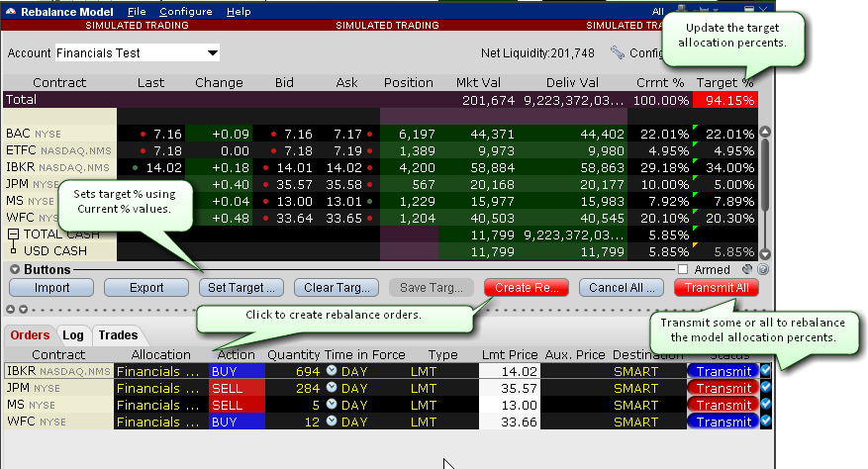Click IBKR's Target % cell showing 34.00%
The width and height of the screenshot is (868, 469).
725,167
